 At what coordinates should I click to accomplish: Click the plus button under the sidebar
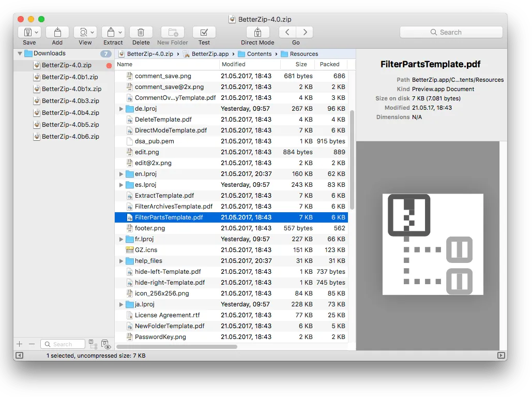coord(19,344)
